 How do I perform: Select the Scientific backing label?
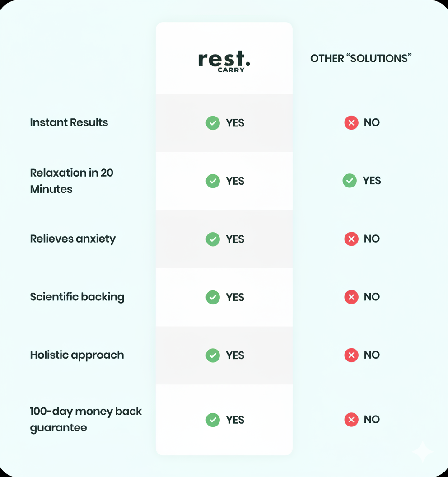pyautogui.click(x=77, y=297)
